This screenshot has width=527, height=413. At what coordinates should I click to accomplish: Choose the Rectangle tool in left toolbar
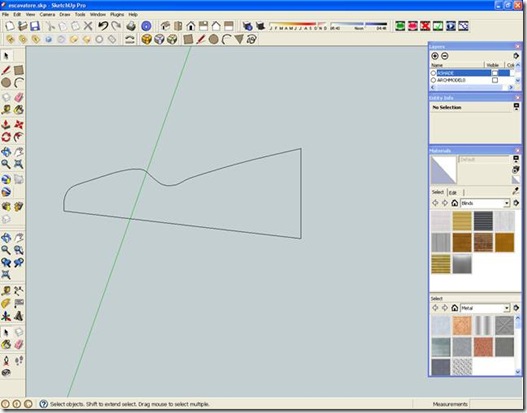(19, 70)
